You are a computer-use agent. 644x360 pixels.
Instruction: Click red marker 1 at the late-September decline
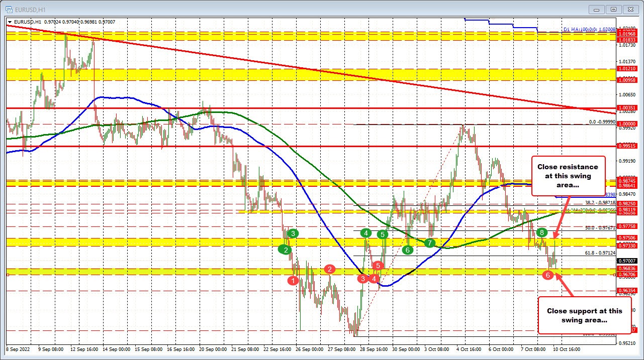click(x=293, y=281)
